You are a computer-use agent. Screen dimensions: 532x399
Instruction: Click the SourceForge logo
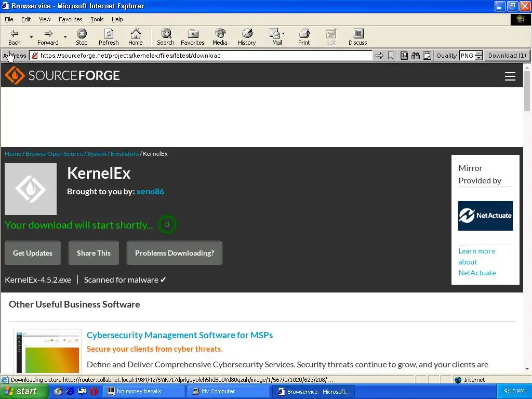[x=62, y=75]
